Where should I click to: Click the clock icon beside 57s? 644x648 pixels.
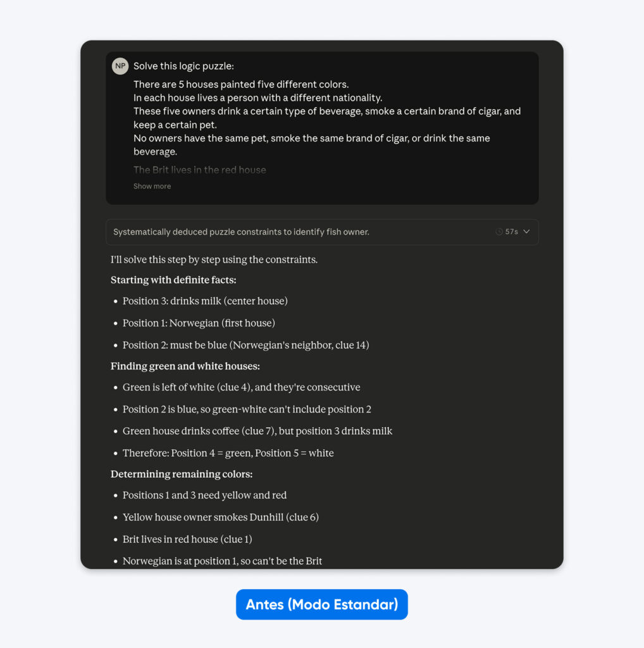499,232
